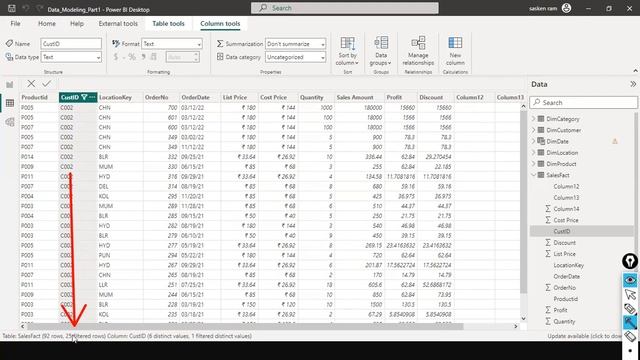Select the CustID field in Data pane
Image resolution: width=640 pixels, height=360 pixels.
561,231
